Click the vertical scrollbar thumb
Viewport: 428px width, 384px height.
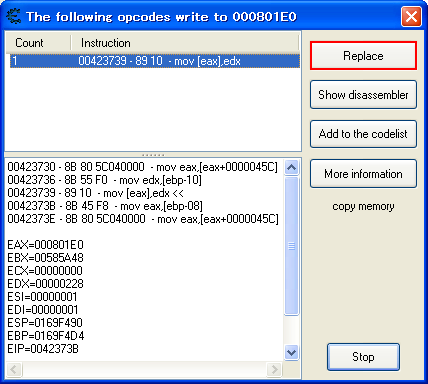pos(292,246)
